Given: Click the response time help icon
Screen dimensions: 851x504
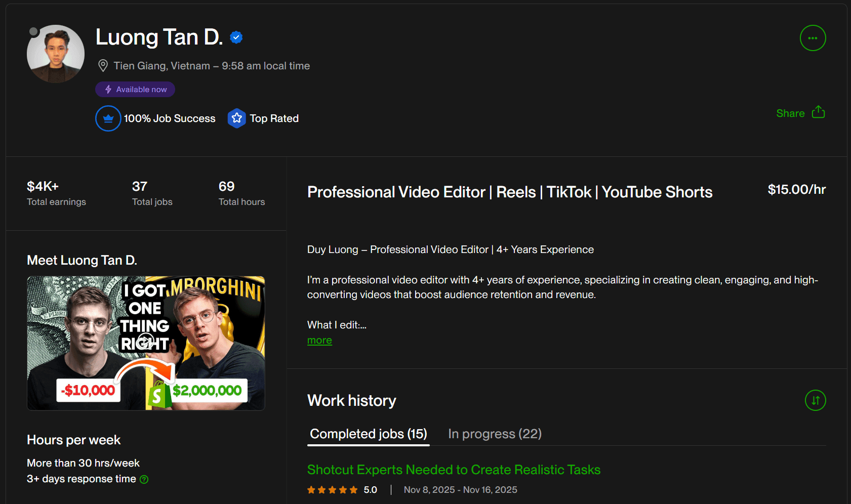Looking at the screenshot, I should pos(144,479).
